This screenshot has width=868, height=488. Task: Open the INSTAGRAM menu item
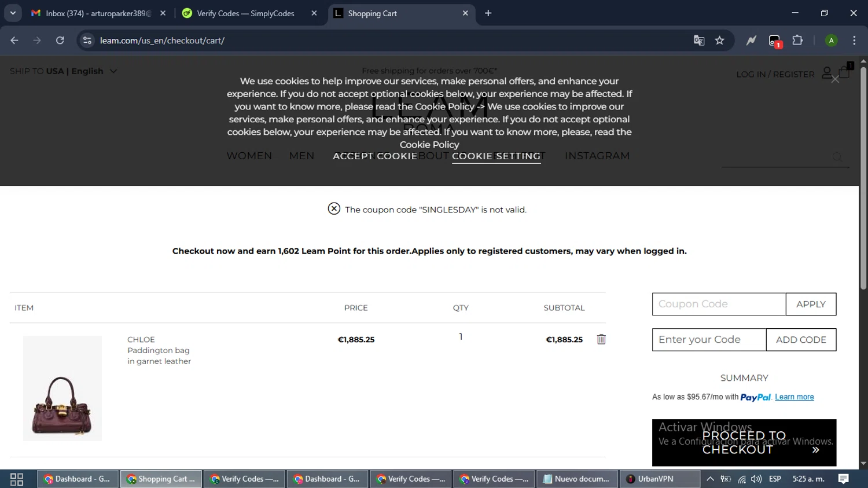[x=597, y=156]
